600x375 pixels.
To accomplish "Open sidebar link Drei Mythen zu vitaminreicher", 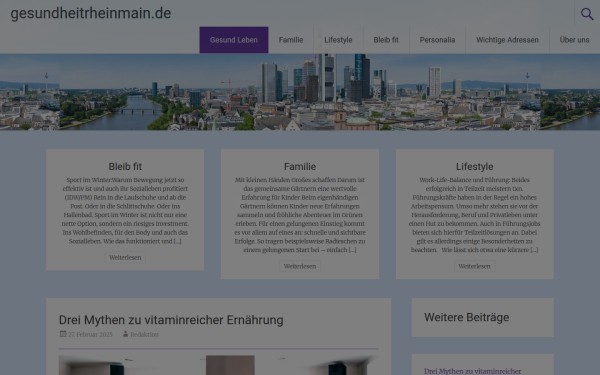I will pos(473,371).
